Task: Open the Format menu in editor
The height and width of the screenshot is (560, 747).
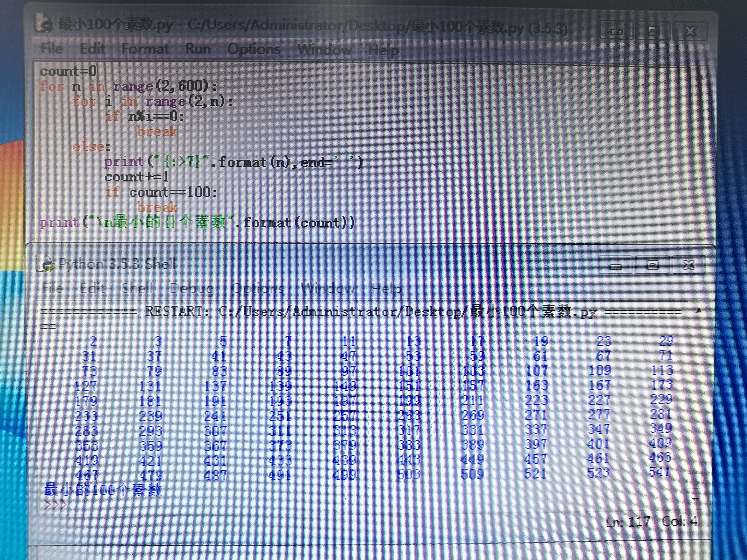Action: coord(145,49)
